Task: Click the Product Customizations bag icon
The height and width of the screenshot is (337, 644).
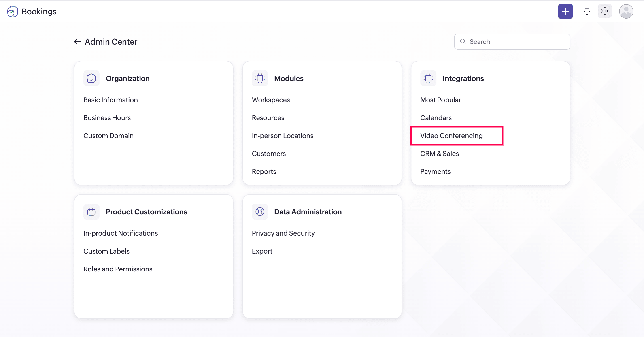Action: [x=91, y=212]
